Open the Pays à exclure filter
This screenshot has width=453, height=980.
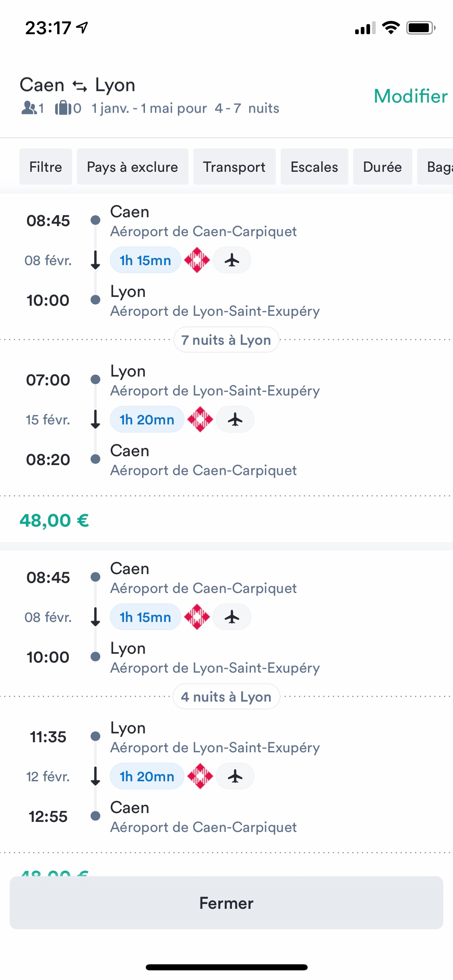coord(132,167)
